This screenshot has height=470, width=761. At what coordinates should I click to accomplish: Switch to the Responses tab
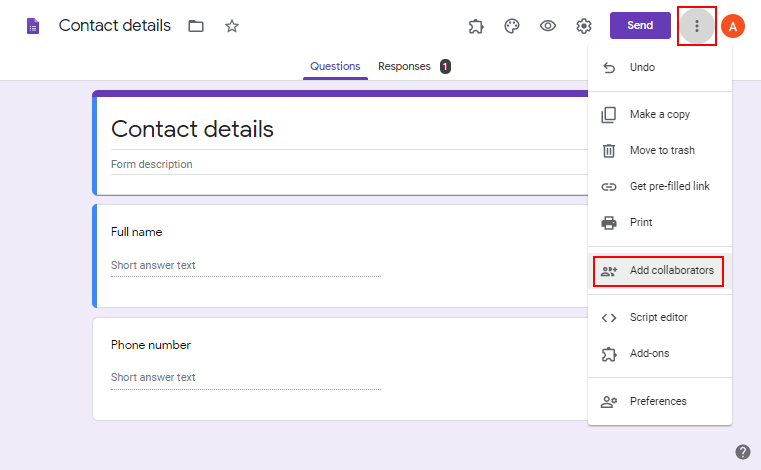404,67
